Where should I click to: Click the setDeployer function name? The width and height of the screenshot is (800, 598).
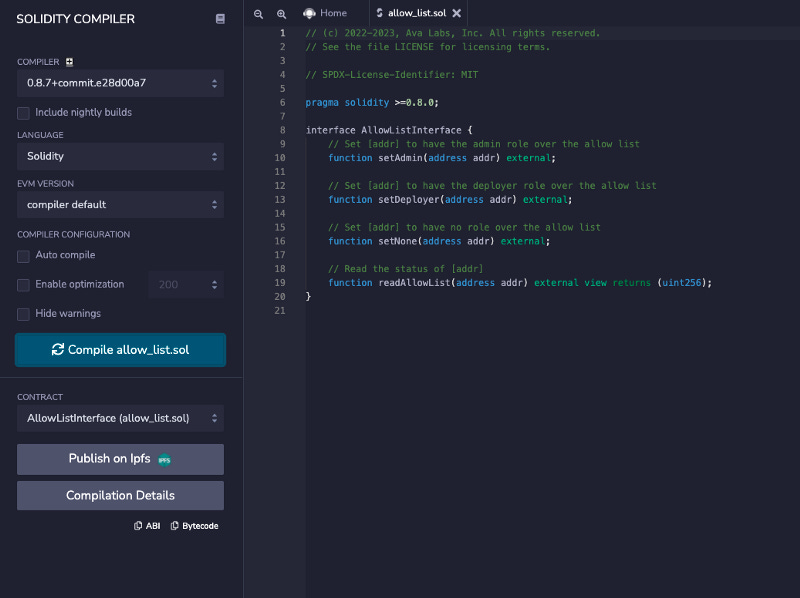409,200
